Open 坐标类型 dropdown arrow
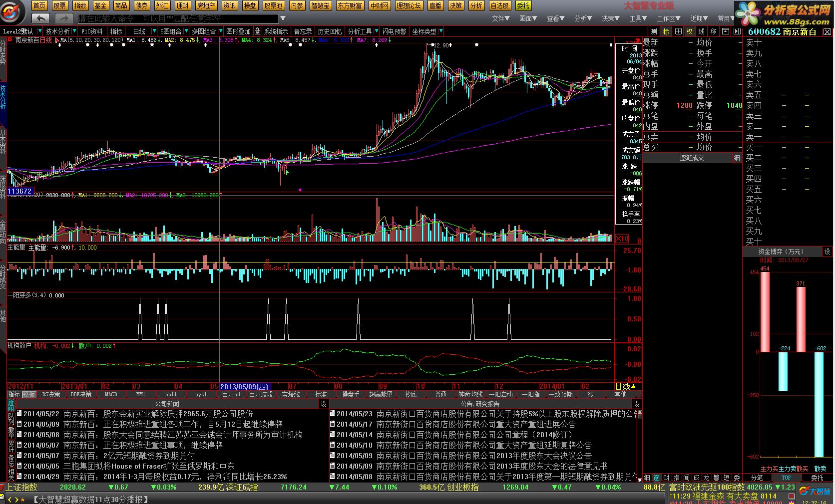 [440, 31]
